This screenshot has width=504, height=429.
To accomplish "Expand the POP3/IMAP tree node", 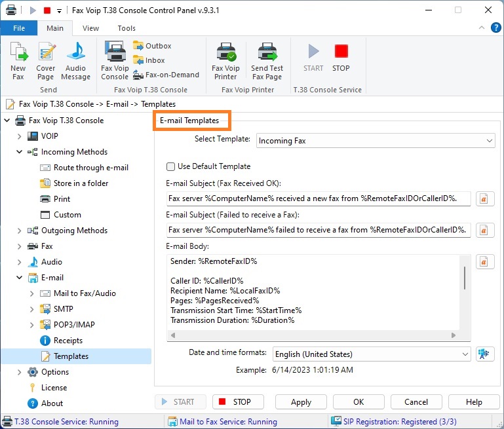I will pos(32,325).
